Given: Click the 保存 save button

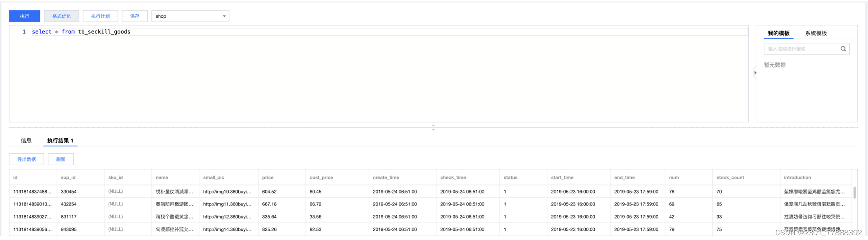Looking at the screenshot, I should (x=135, y=16).
